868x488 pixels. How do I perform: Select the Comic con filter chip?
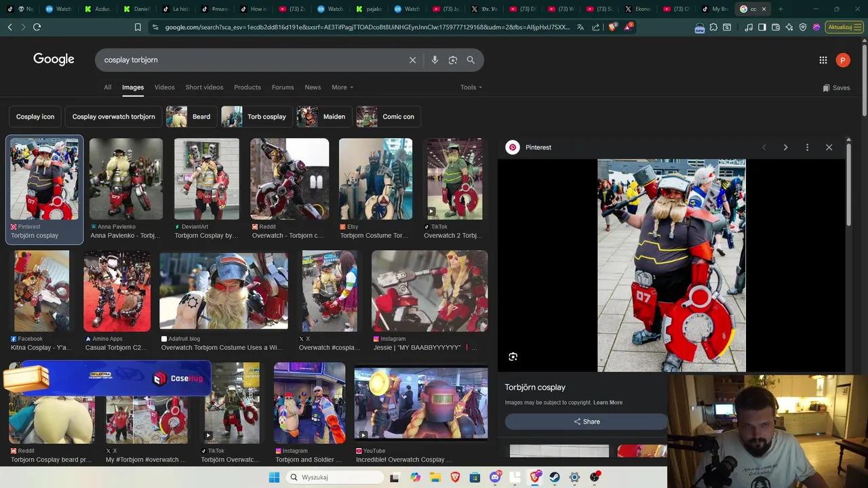389,117
